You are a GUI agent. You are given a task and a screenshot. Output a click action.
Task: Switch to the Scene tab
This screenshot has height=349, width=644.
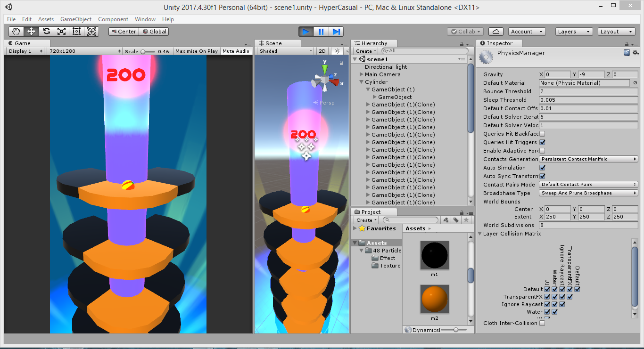click(270, 43)
